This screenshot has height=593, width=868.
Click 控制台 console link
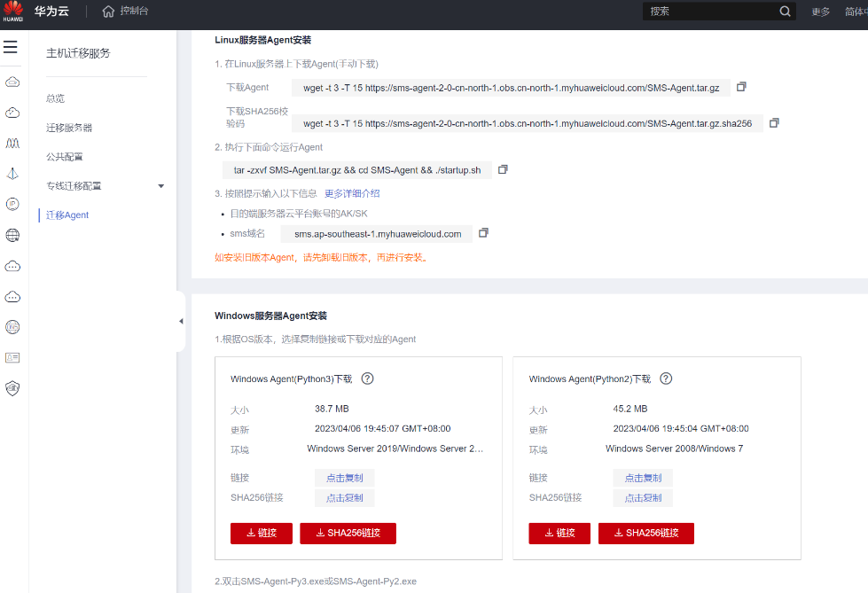click(134, 11)
